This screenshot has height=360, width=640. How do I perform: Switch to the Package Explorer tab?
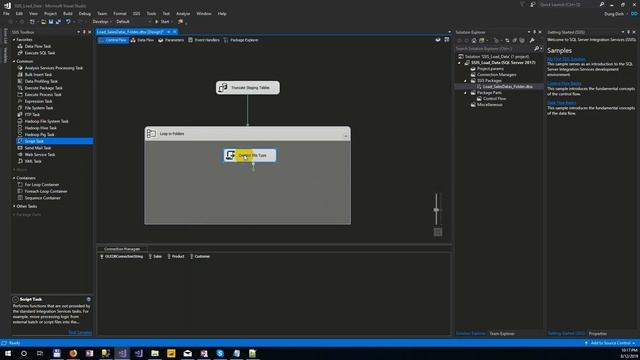[x=240, y=40]
